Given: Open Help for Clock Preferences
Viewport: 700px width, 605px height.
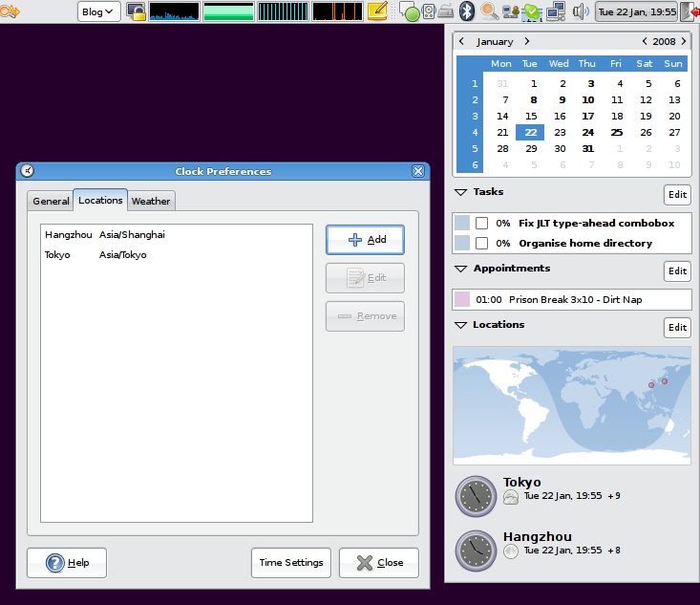Looking at the screenshot, I should [x=67, y=563].
